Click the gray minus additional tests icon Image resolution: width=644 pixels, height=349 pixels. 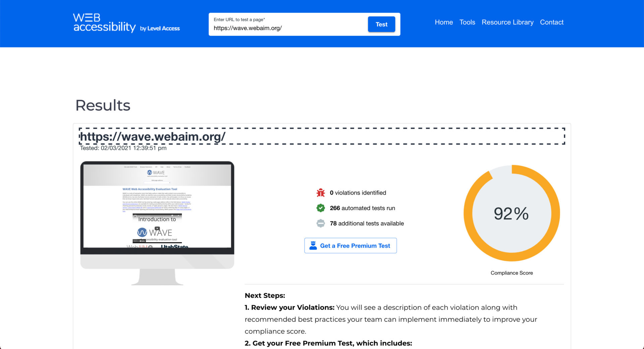click(321, 223)
